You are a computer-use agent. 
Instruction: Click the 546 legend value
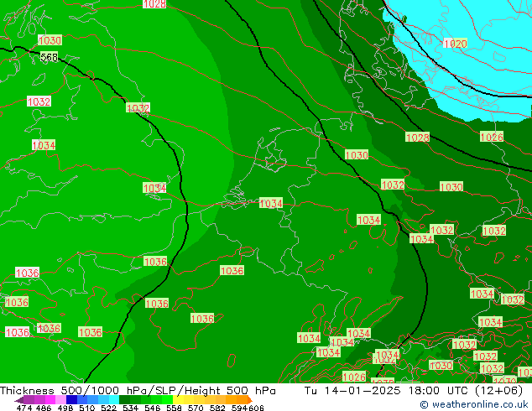(x=152, y=408)
